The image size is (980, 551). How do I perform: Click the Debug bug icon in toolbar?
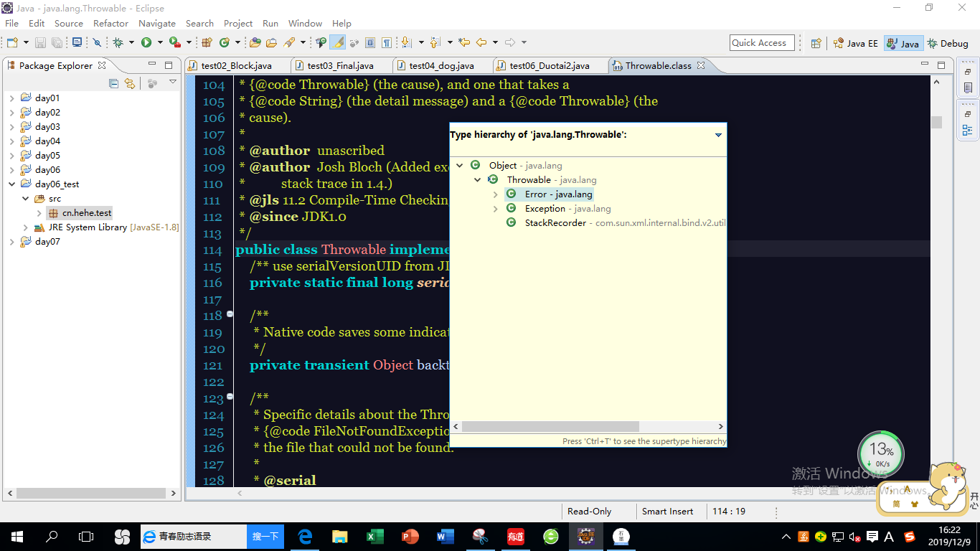(x=118, y=43)
